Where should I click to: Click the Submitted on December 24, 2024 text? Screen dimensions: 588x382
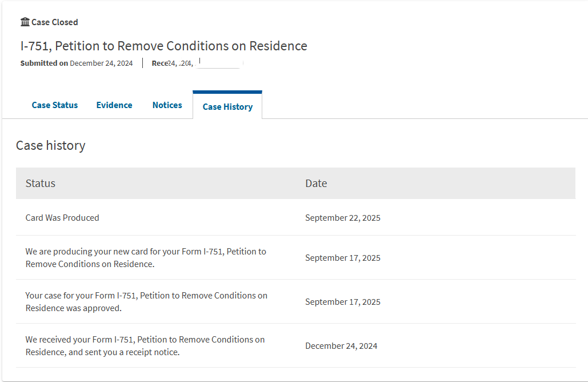point(77,63)
